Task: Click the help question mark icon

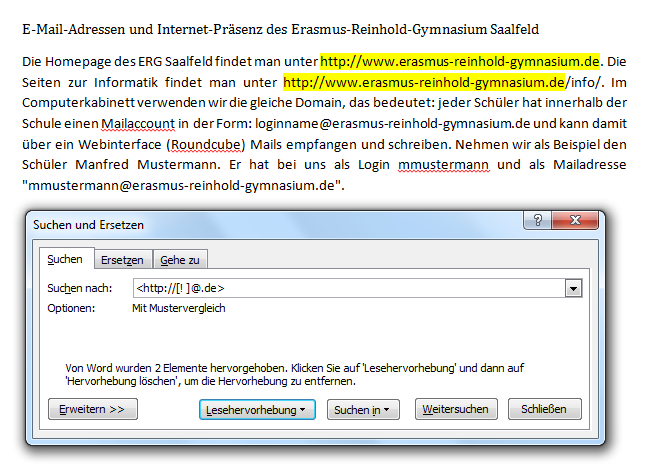Action: 538,224
